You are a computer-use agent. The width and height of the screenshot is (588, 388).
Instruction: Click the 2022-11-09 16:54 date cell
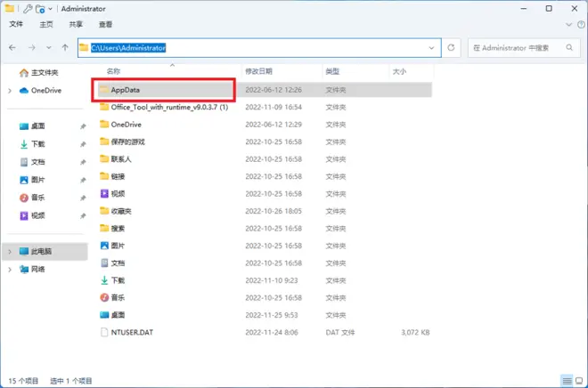point(274,107)
